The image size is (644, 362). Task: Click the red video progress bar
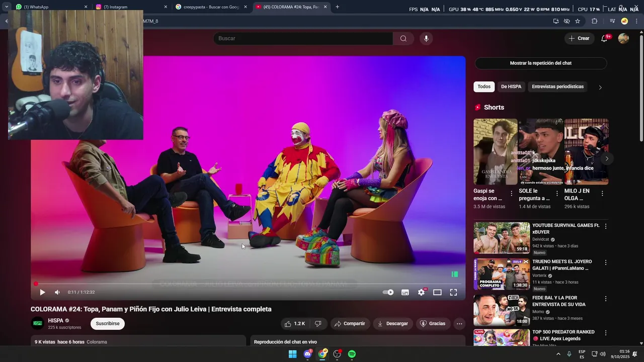(248, 284)
